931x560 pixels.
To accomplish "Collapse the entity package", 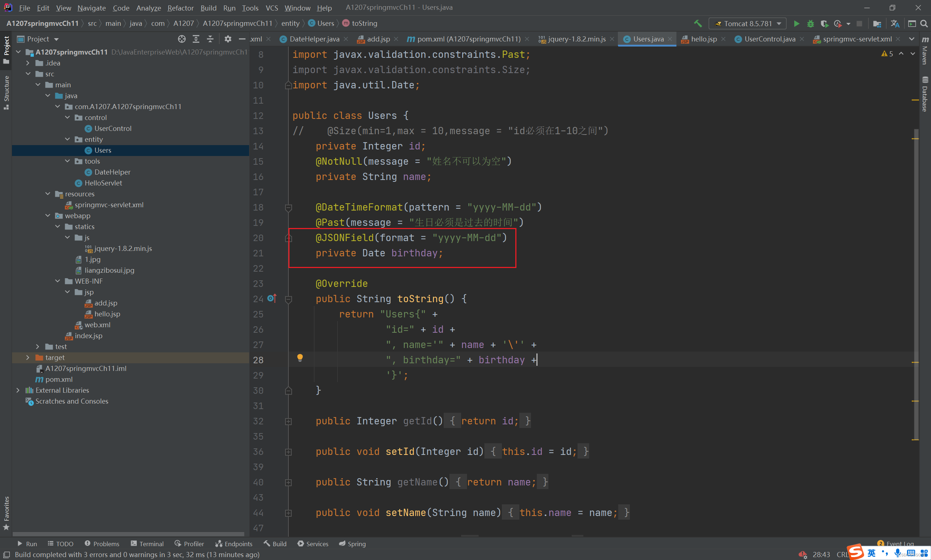I will pyautogui.click(x=67, y=139).
